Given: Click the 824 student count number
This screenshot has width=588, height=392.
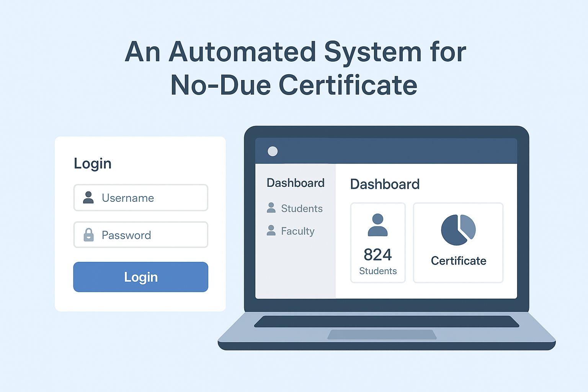Looking at the screenshot, I should (378, 254).
